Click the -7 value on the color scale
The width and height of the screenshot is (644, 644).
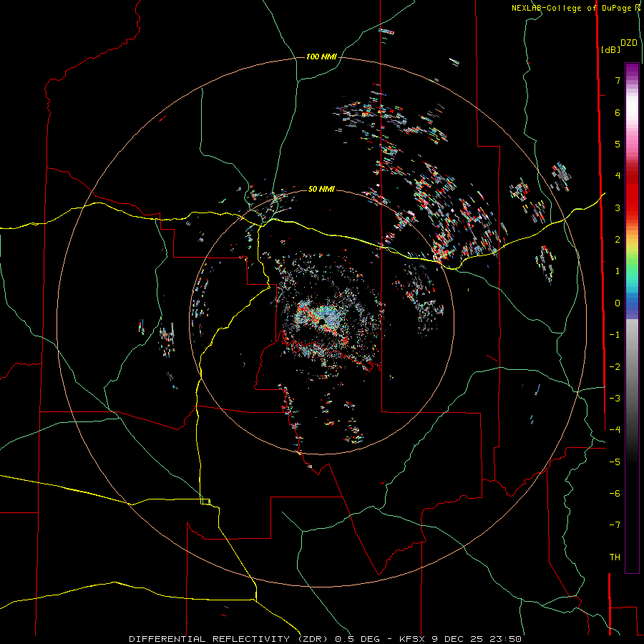tap(615, 525)
